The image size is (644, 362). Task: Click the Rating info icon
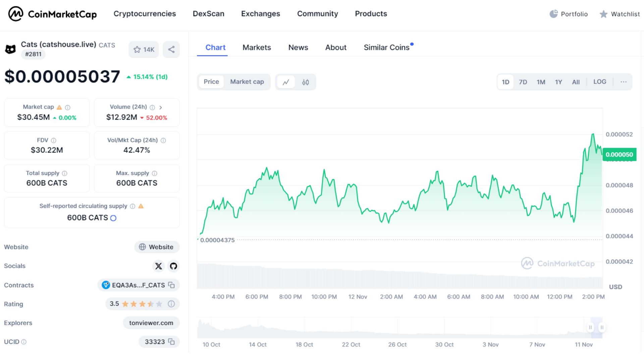[171, 304]
